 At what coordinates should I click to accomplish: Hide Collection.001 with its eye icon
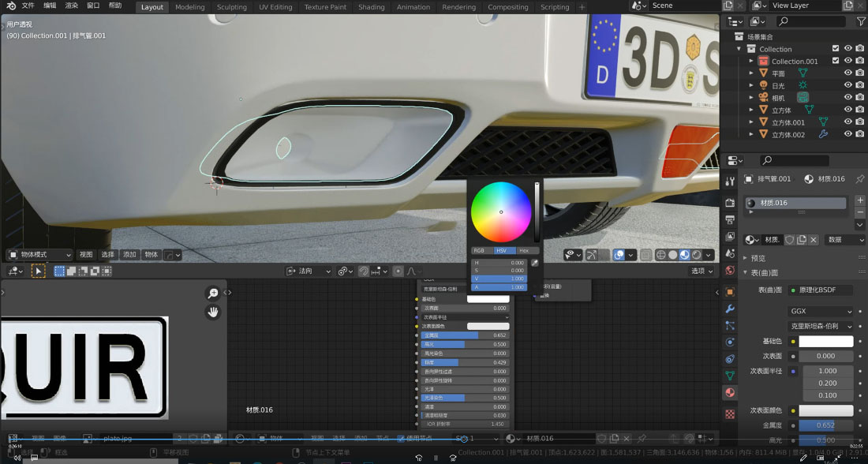pos(847,60)
